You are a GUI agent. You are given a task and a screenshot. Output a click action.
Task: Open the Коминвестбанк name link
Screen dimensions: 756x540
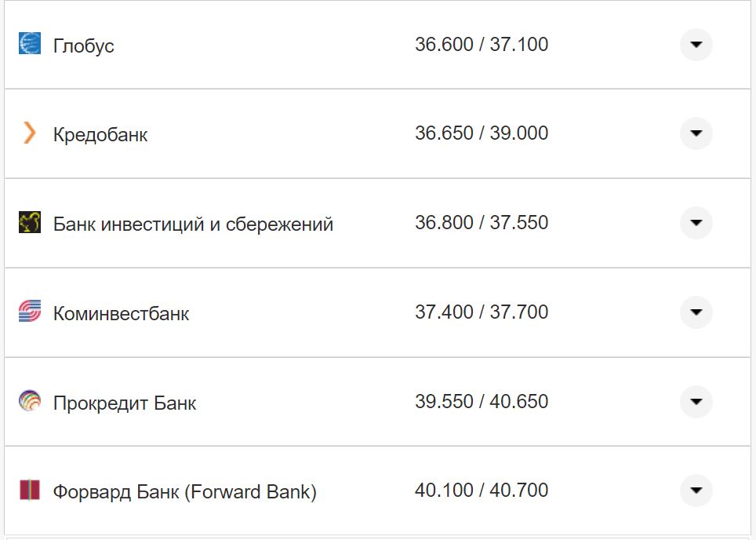[121, 314]
